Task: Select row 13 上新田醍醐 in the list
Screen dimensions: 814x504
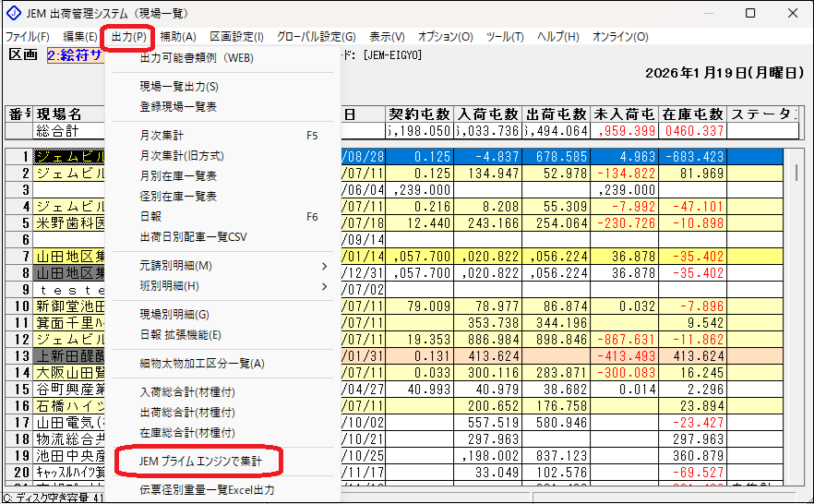Action: 71,355
